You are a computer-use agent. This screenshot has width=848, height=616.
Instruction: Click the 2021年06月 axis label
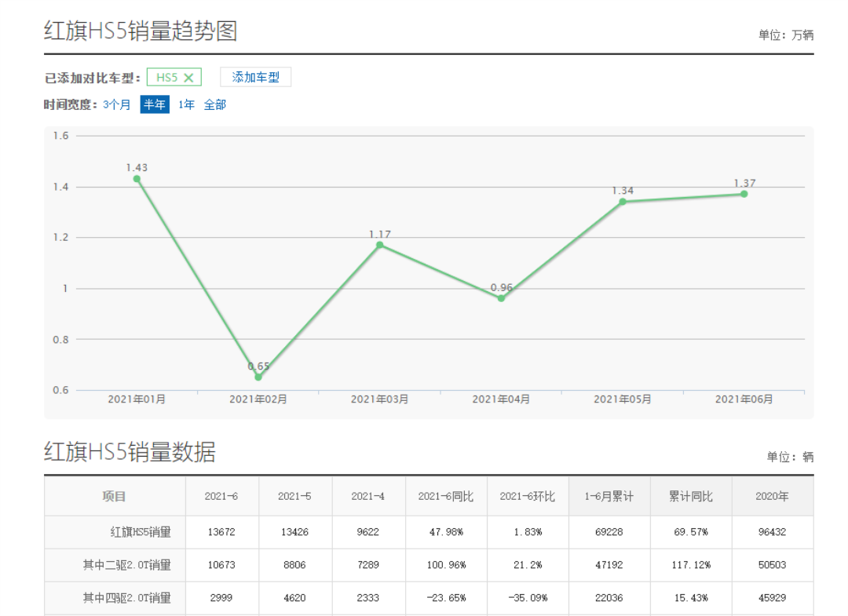744,399
